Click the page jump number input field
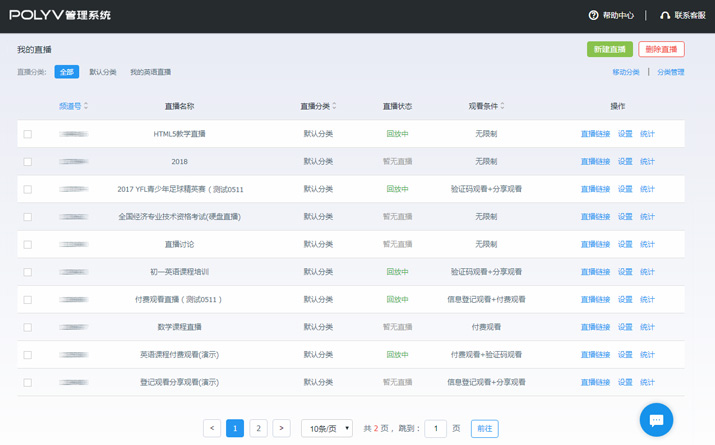Screen dimensions: 715x445 pos(435,428)
